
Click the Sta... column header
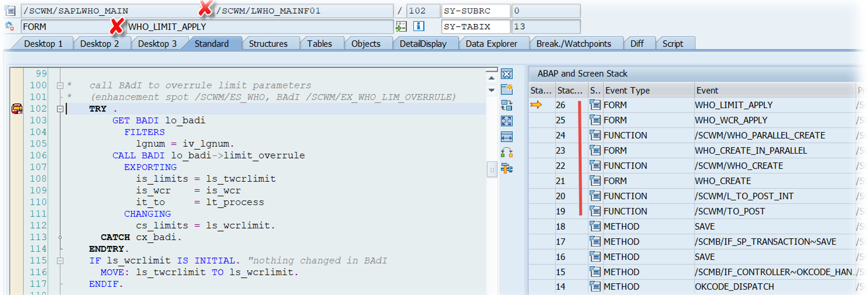(x=541, y=90)
